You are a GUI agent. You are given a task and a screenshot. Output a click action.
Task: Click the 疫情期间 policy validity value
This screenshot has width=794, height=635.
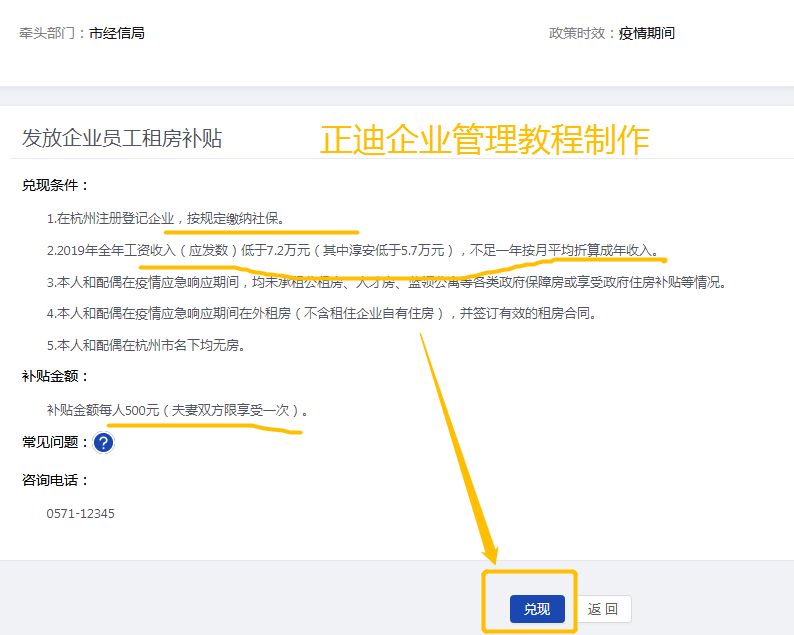tap(646, 33)
